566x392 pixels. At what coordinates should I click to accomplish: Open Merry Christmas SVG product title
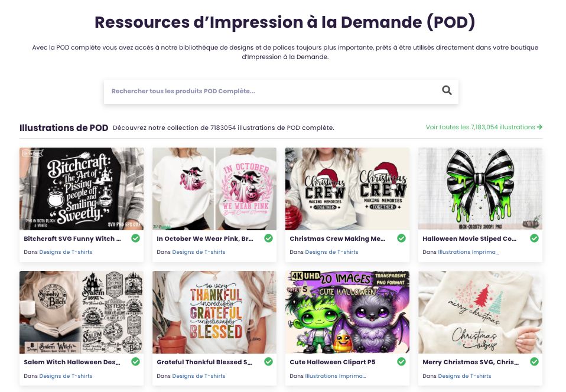471,362
